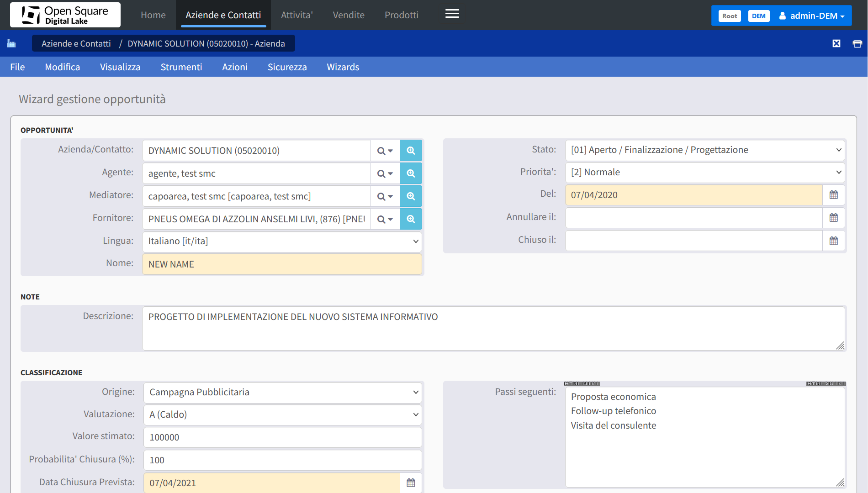Click the Nome field with NEW NAME

coord(282,264)
